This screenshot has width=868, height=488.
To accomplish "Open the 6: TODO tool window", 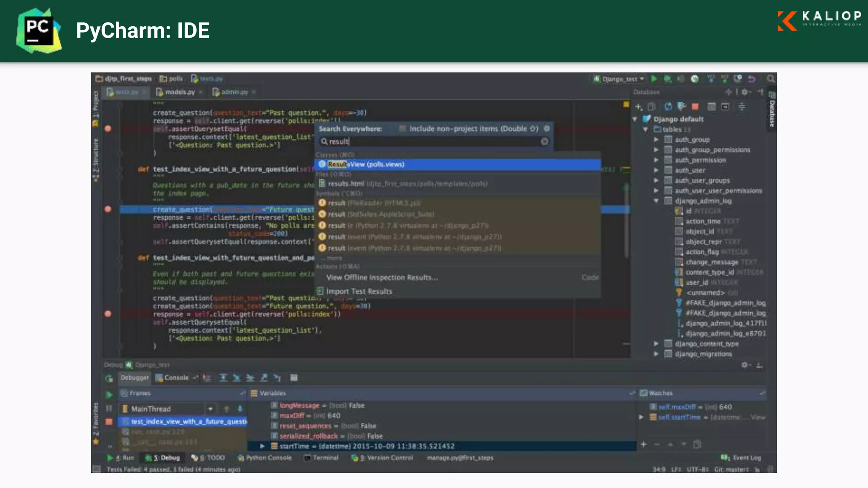I will 208,458.
